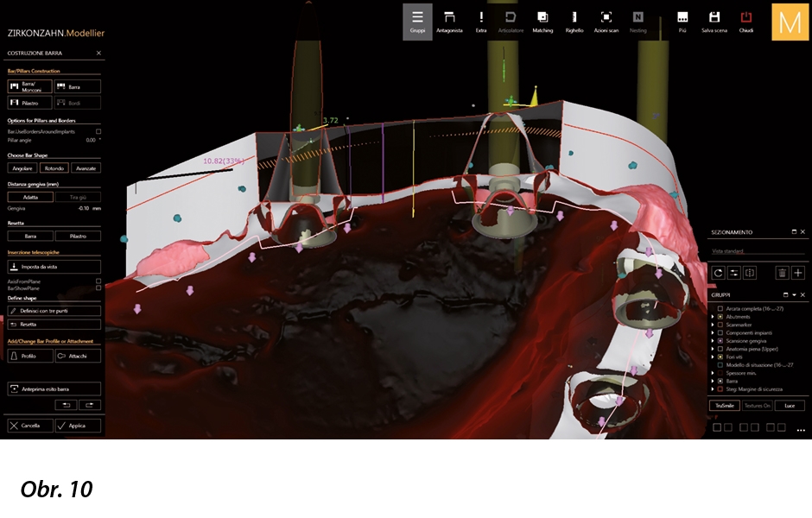Add a new section with plus icon

coord(797,273)
